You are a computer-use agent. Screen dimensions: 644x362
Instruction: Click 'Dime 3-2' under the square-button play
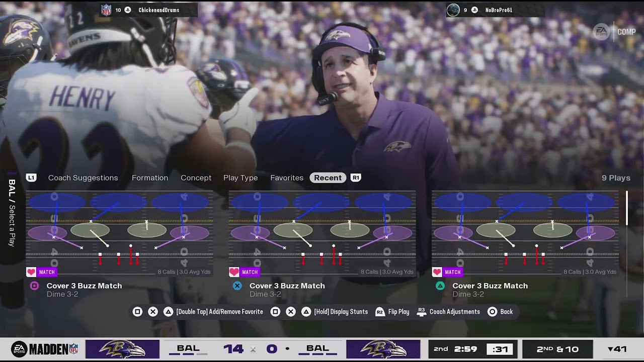pos(62,294)
